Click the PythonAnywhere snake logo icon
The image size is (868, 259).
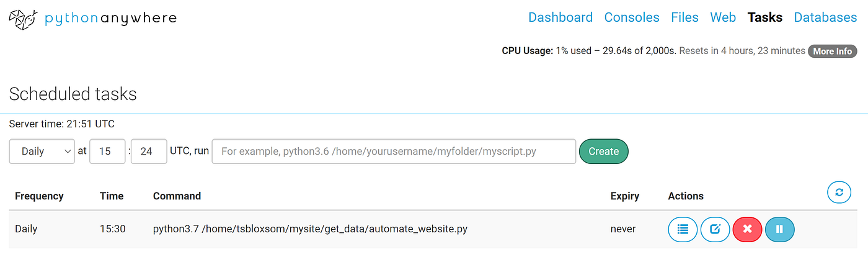pyautogui.click(x=22, y=19)
